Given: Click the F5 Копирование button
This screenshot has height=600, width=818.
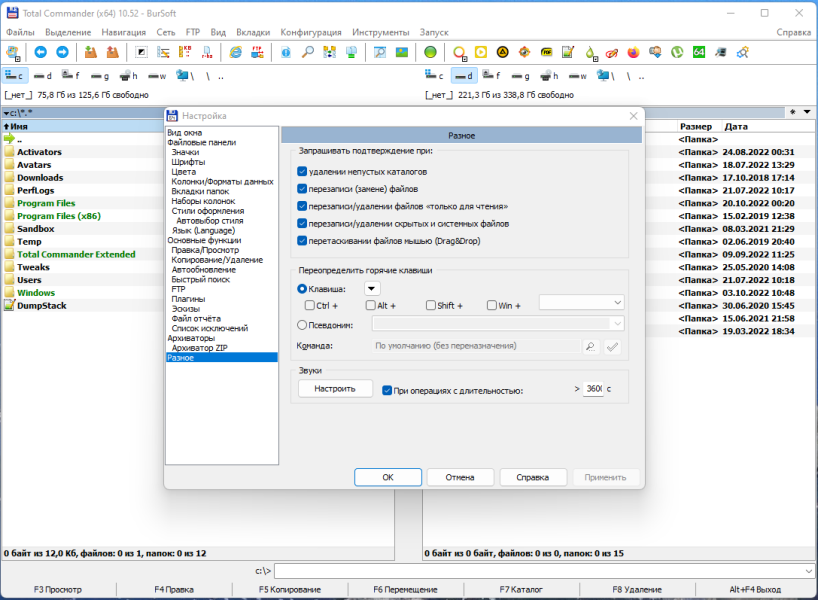Looking at the screenshot, I should pyautogui.click(x=290, y=590).
